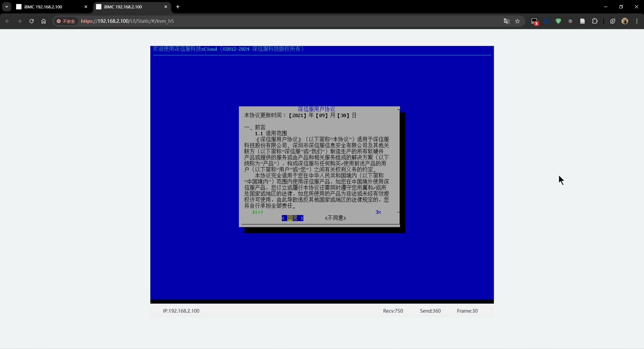Image resolution: width=644 pixels, height=349 pixels.
Task: Translate this page icon
Action: [506, 21]
